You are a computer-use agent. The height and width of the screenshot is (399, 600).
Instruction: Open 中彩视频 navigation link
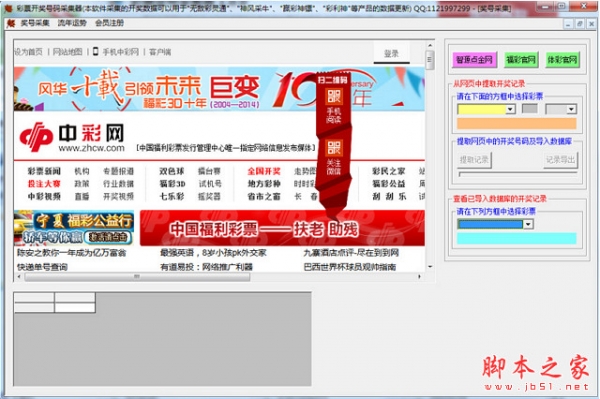(44, 197)
